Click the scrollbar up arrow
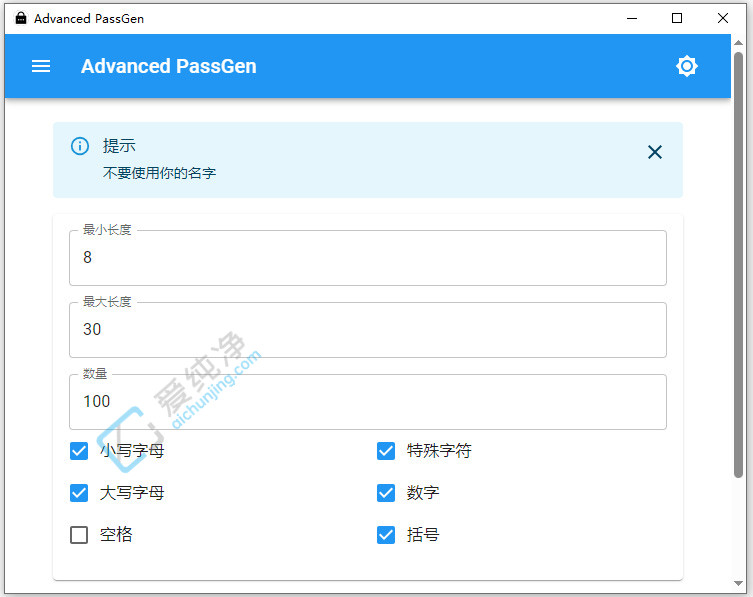Image resolution: width=753 pixels, height=597 pixels. [739, 43]
